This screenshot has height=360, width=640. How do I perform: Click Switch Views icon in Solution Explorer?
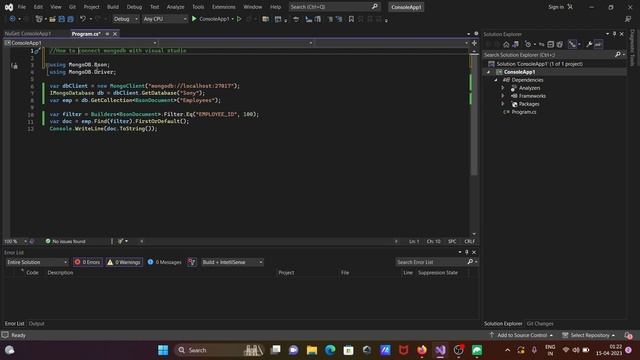(516, 44)
